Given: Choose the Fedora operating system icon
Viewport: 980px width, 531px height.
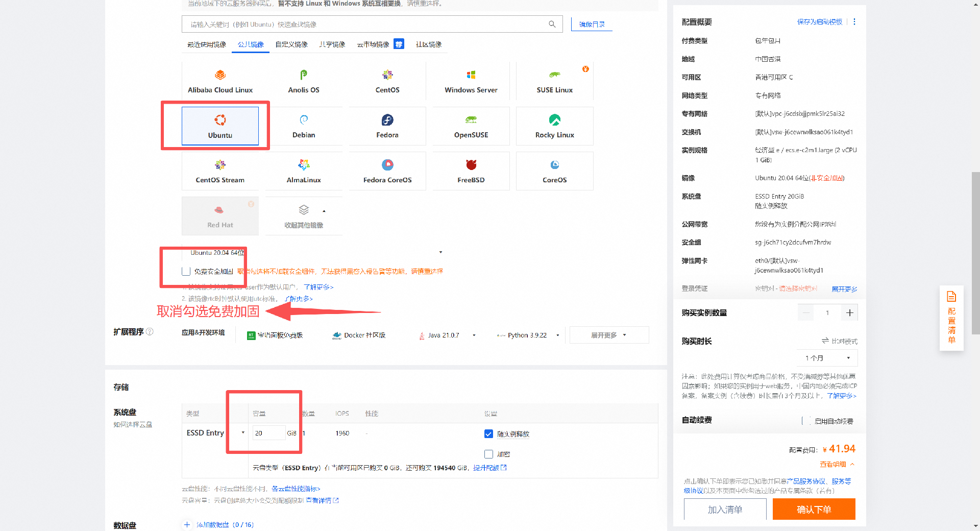Looking at the screenshot, I should pyautogui.click(x=387, y=120).
